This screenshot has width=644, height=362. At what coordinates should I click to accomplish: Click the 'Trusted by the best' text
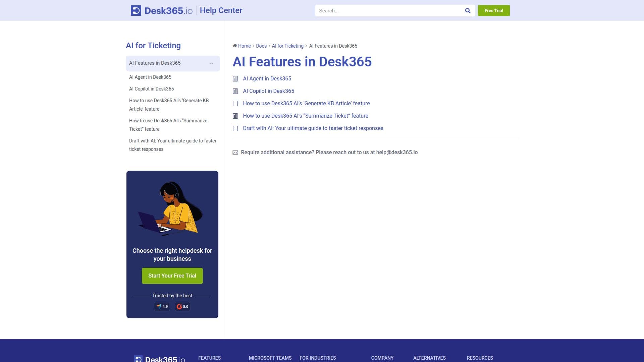172,296
